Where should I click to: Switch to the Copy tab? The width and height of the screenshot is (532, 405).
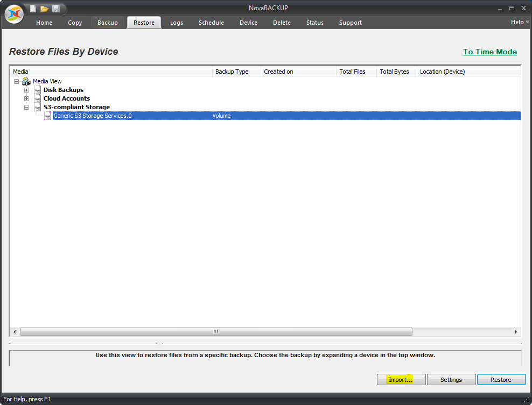click(x=75, y=23)
